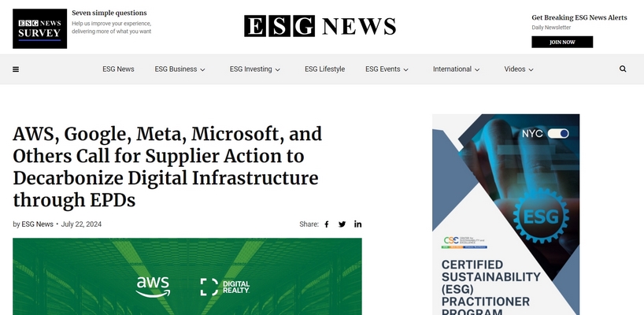Share article on LinkedIn

(x=357, y=224)
